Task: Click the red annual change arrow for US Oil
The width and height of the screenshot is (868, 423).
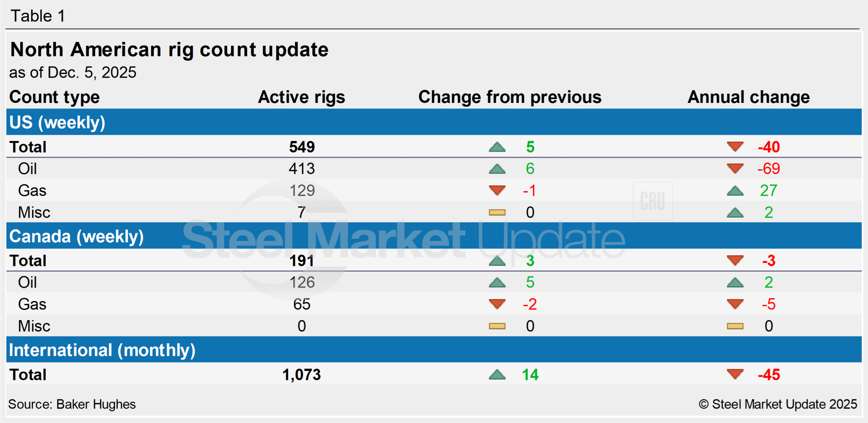Action: click(735, 169)
